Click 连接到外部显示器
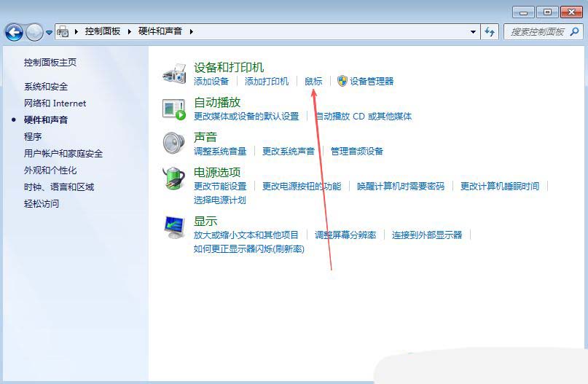 [427, 235]
